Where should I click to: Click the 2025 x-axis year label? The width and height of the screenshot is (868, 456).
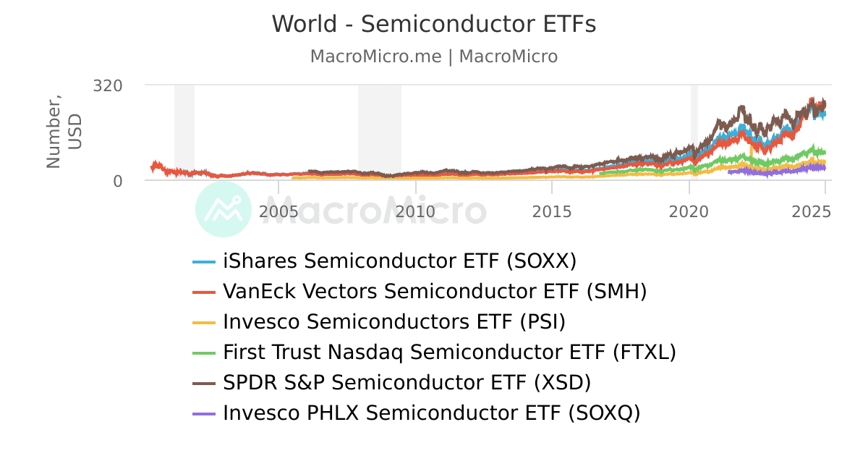(812, 211)
